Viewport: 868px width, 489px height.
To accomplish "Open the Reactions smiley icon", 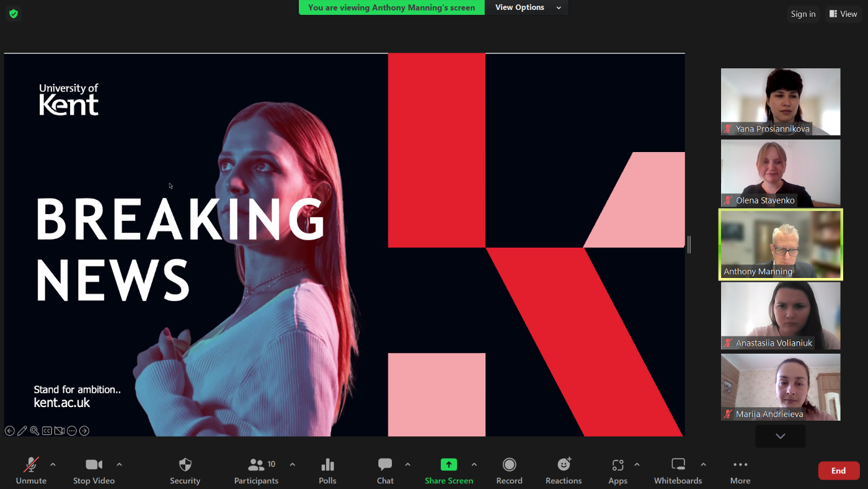I will [564, 465].
